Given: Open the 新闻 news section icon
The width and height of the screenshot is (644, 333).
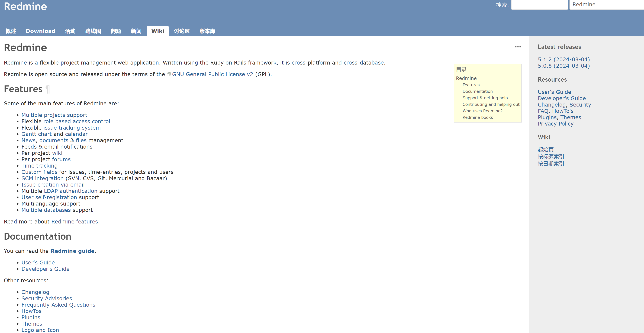Looking at the screenshot, I should pos(136,31).
